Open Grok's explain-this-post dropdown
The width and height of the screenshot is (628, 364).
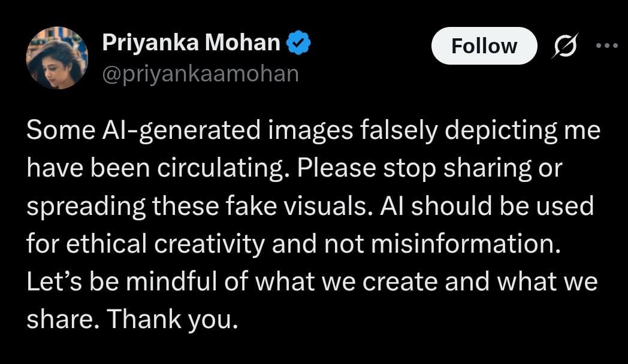[x=566, y=45]
